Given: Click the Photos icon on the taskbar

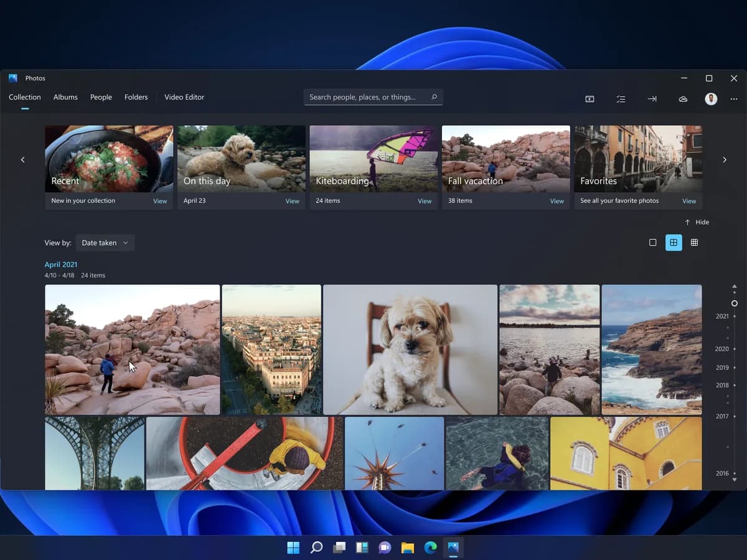Looking at the screenshot, I should [x=453, y=548].
